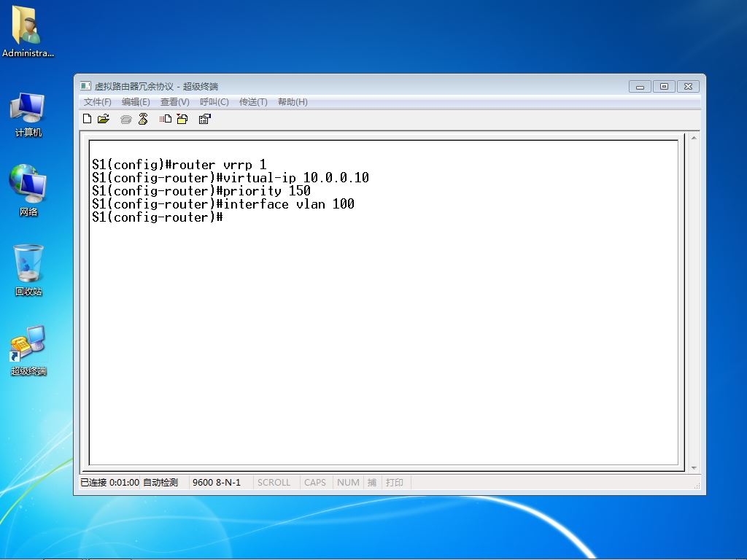Click the terminal prompt S1(config-router)# line

(158, 217)
